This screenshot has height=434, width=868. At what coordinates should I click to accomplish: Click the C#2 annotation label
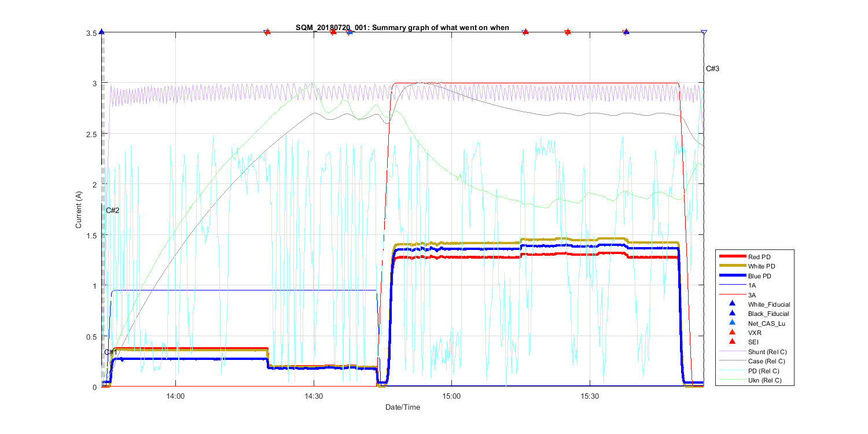pos(112,211)
